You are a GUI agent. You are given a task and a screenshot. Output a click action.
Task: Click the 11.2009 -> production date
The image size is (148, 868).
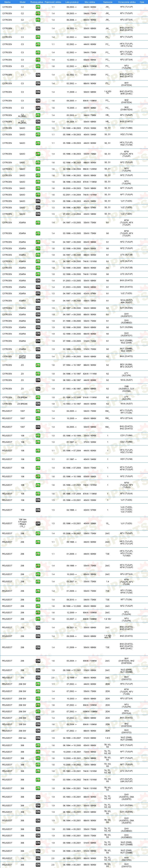point(72,92)
